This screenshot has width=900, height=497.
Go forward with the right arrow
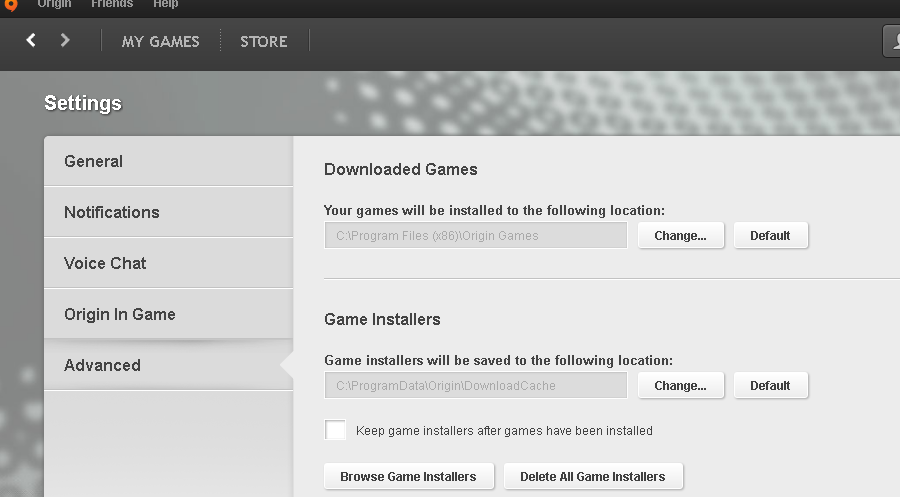(65, 40)
